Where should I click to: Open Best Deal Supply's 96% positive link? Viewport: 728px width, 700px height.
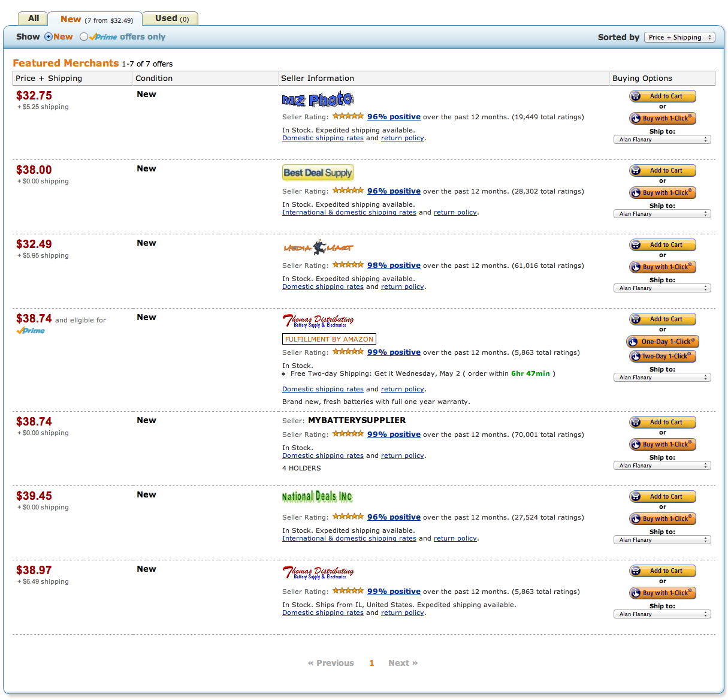click(x=394, y=191)
